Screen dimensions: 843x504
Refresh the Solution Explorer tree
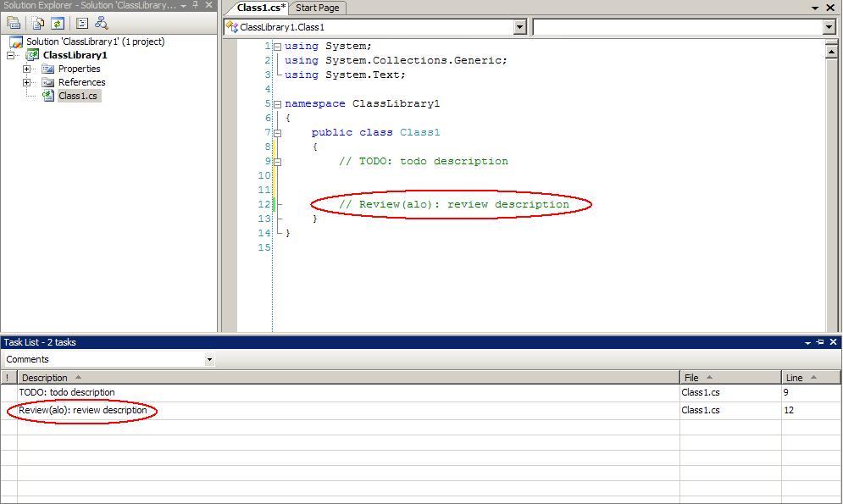pyautogui.click(x=58, y=23)
